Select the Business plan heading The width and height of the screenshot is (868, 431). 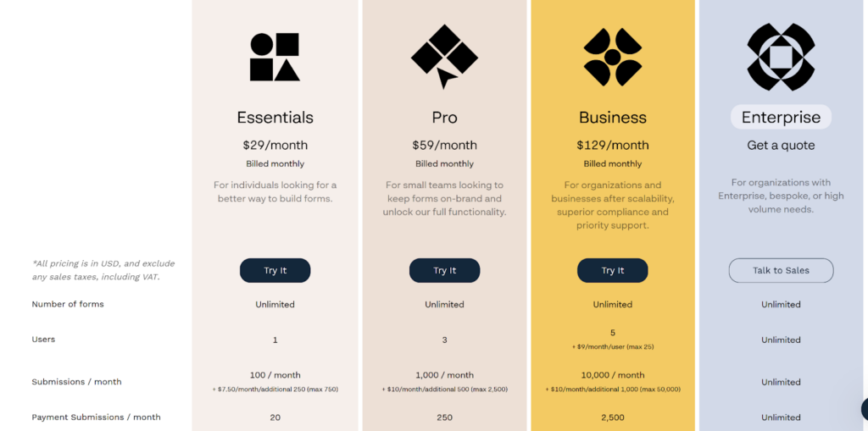pos(612,118)
